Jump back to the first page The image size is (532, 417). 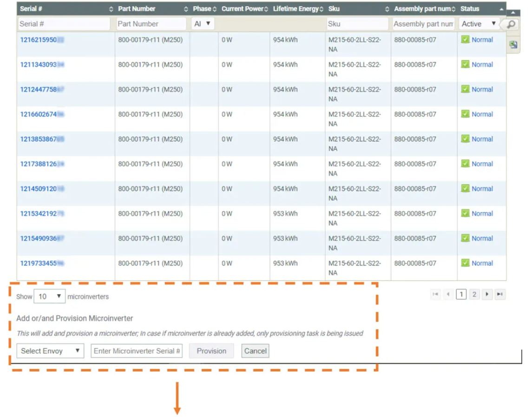434,294
